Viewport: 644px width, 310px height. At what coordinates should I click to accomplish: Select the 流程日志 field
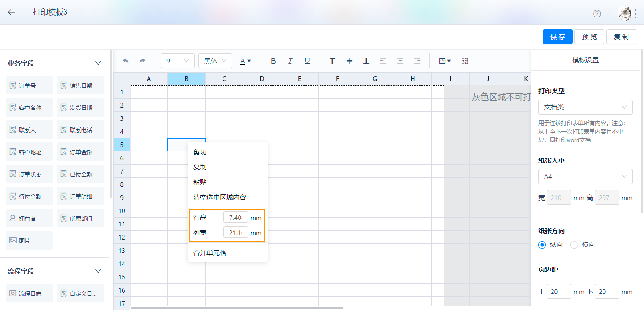pos(29,293)
